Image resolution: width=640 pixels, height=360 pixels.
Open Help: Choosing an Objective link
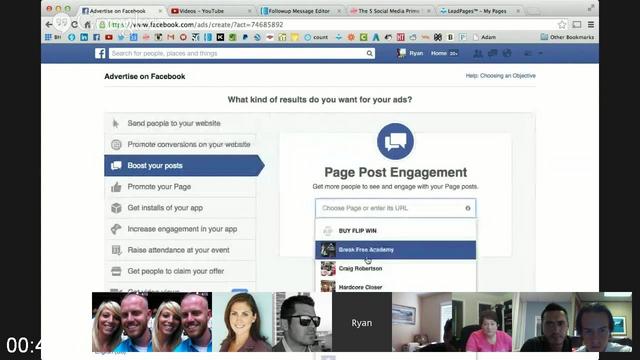[501, 76]
